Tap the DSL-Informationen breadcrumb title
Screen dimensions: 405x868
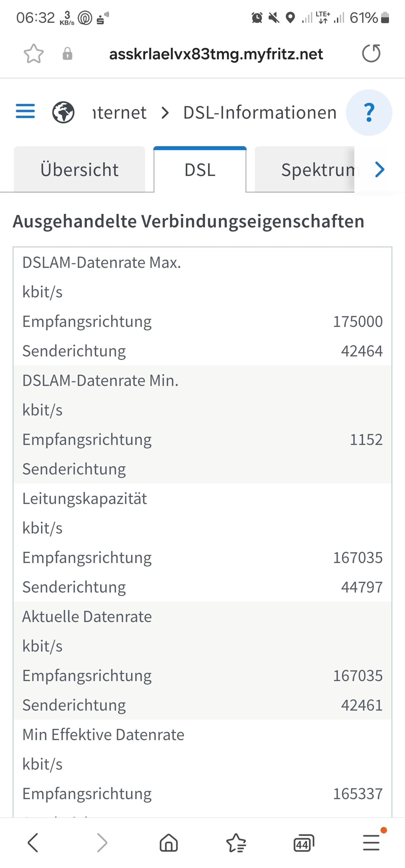pyautogui.click(x=260, y=112)
